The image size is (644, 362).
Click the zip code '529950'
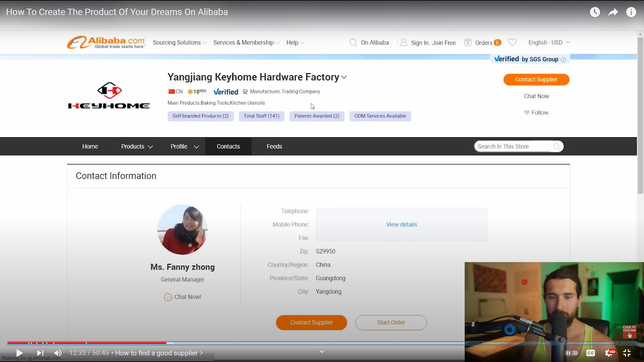click(x=326, y=251)
